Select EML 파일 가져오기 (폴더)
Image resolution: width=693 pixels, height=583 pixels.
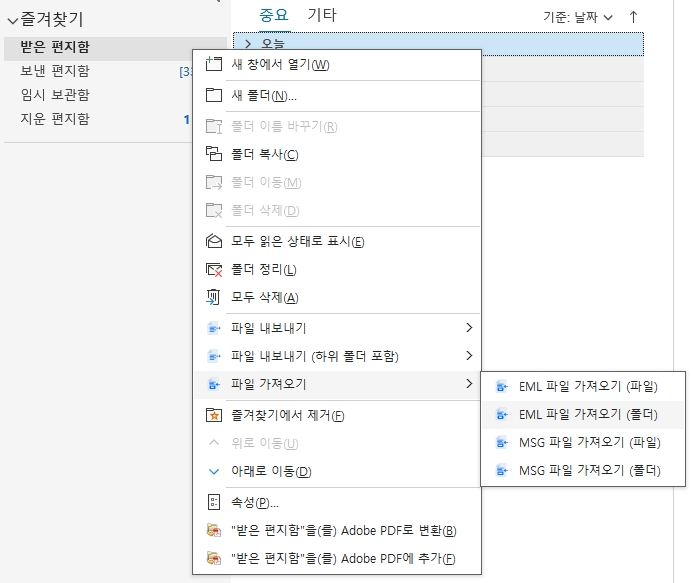(588, 413)
